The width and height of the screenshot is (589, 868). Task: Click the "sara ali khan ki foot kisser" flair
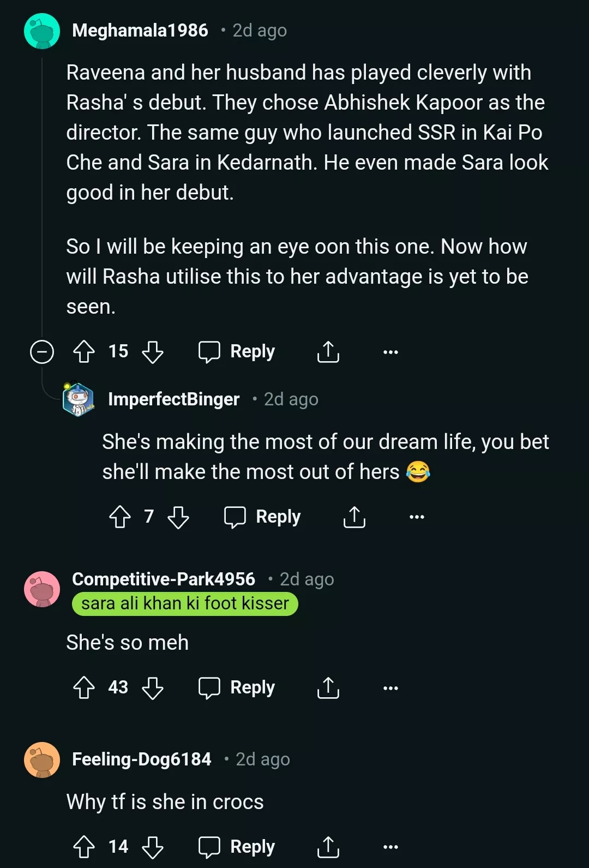pyautogui.click(x=185, y=604)
